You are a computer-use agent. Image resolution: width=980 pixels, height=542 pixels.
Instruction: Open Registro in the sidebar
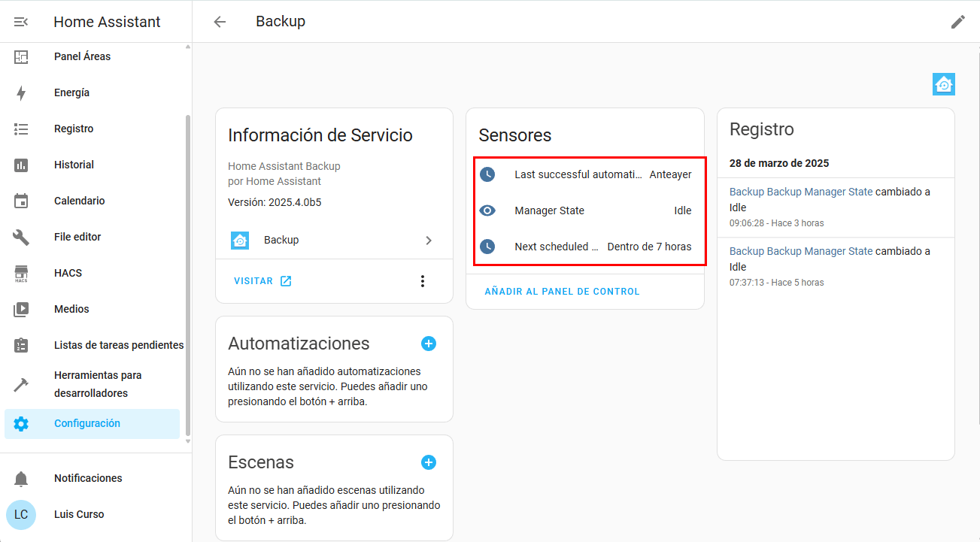pos(92,129)
